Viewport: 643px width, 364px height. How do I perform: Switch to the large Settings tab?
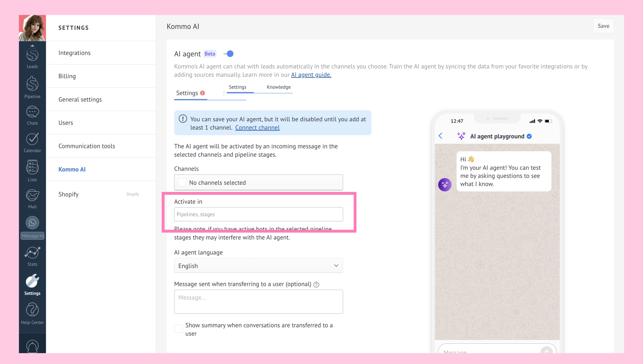(x=191, y=93)
